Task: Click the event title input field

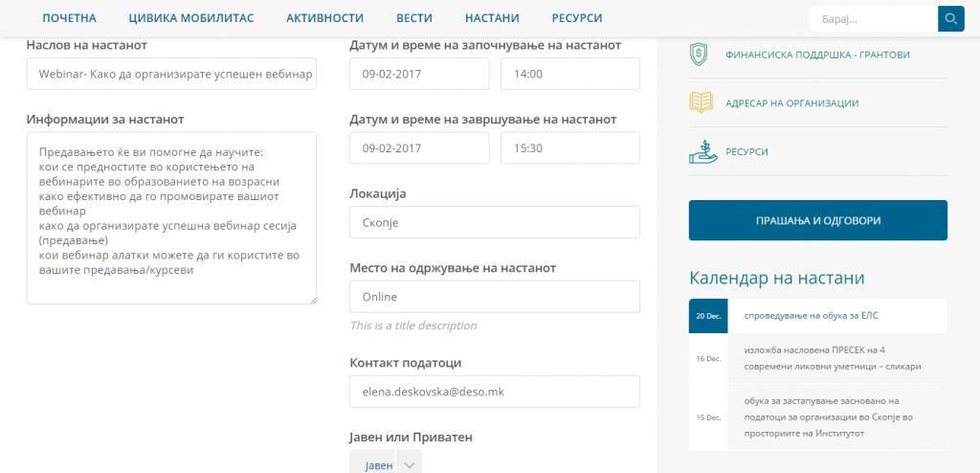Action: tap(171, 74)
